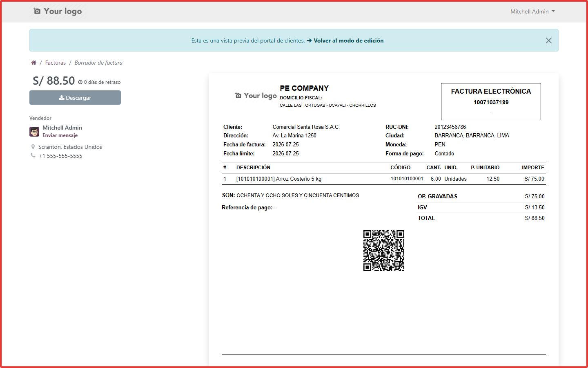Click the Your logo brand in navbar
Image resolution: width=588 pixels, height=368 pixels.
point(58,11)
